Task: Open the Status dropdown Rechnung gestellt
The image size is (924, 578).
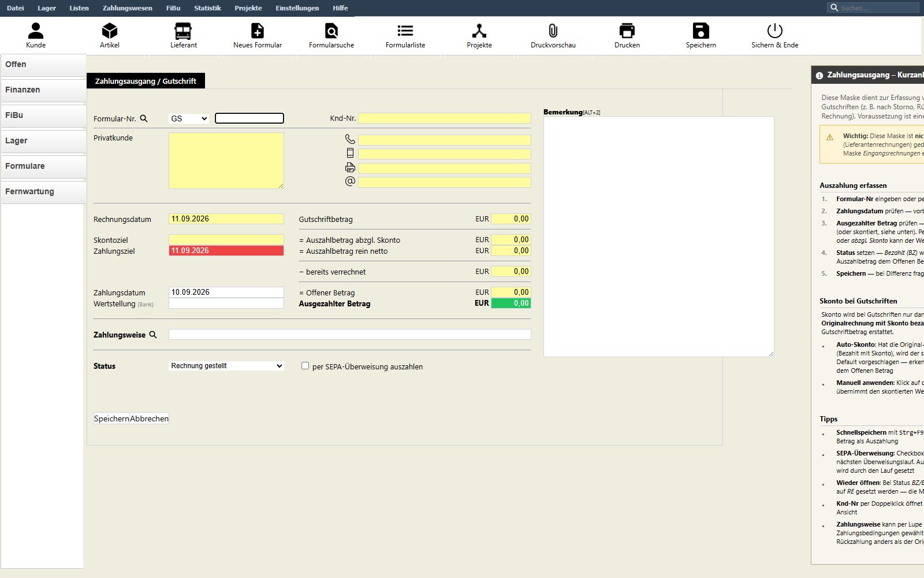Action: point(226,366)
